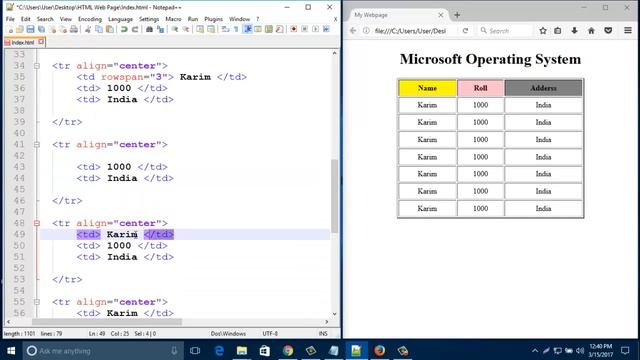Screen dimensions: 640x360
Task: Click the Copy toolbar icon
Action: (x=99, y=29)
